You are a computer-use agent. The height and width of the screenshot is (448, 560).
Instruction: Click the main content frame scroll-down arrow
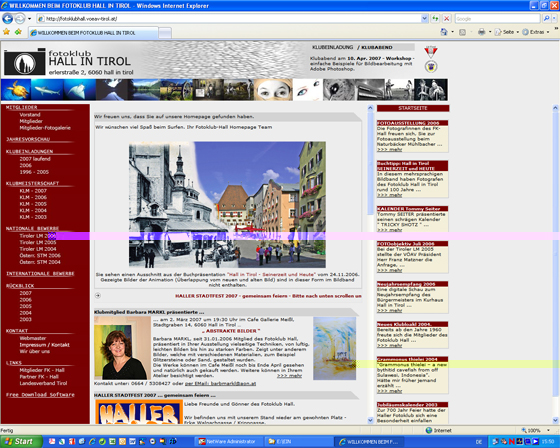point(370,420)
